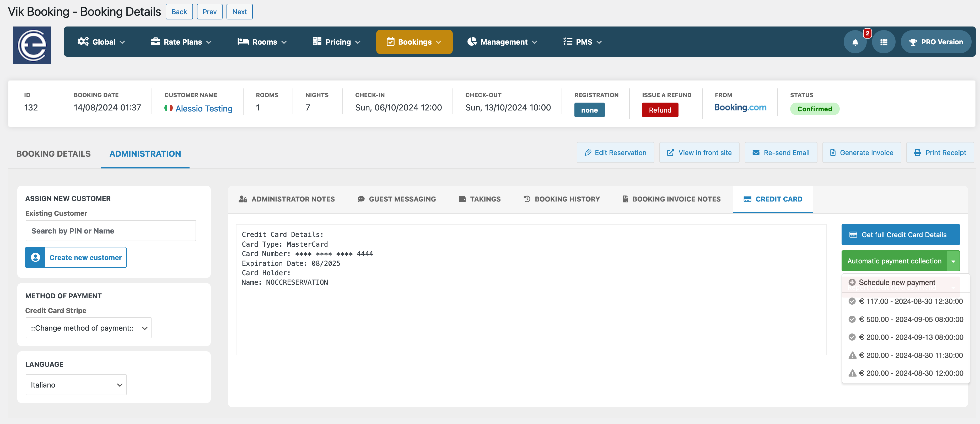Select the € 500.00 - 2024-09-05 payment entry
The image size is (980, 424).
[x=906, y=319]
